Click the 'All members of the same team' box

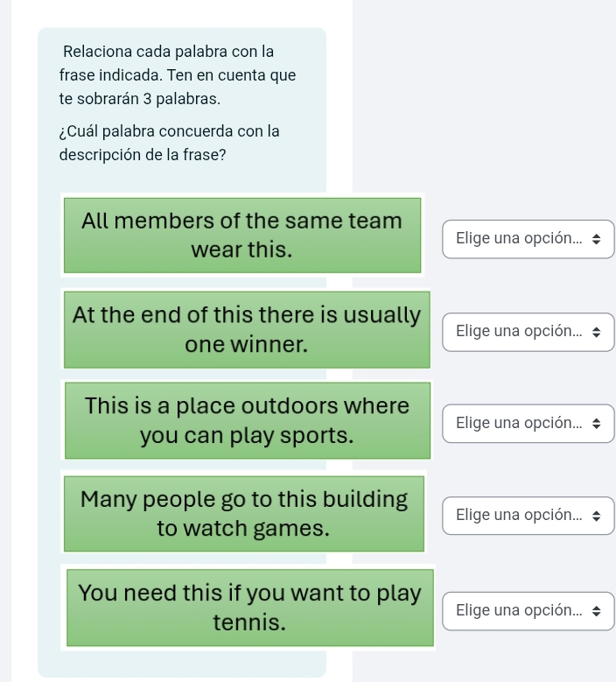point(241,235)
